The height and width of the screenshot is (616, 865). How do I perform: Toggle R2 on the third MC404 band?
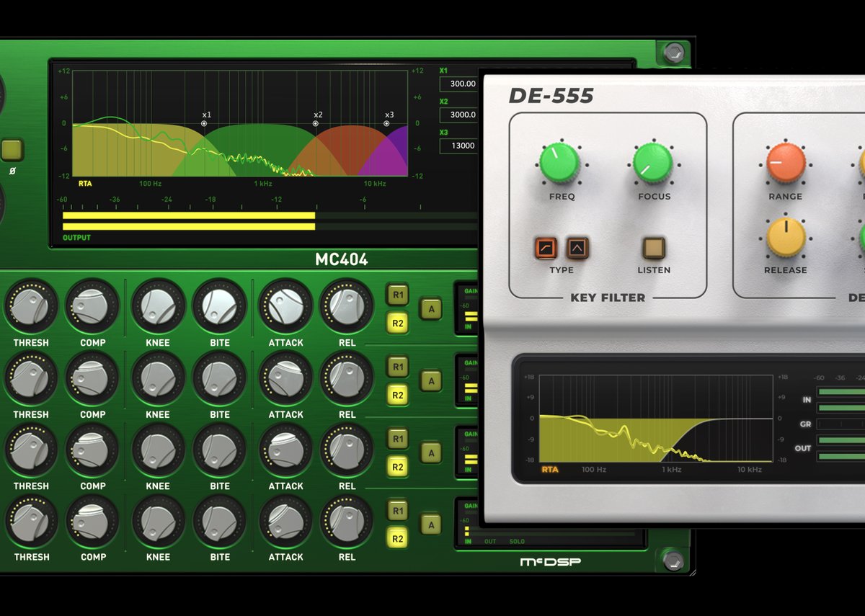click(x=397, y=466)
